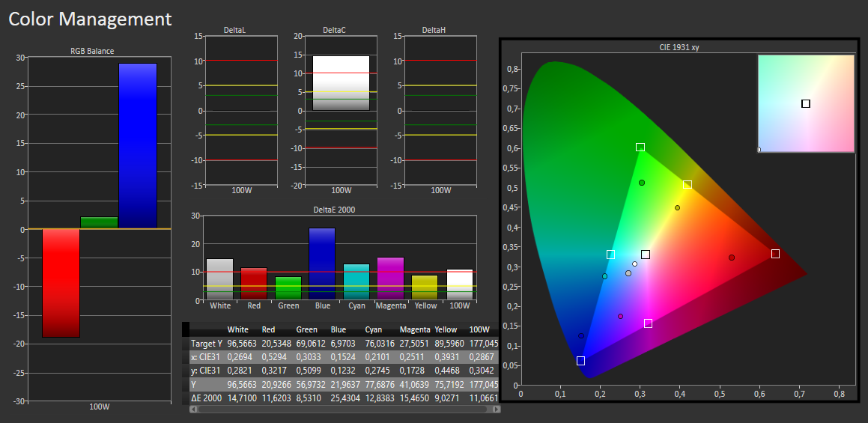Click the measured red point on CIE diagram
Image resolution: width=868 pixels, height=423 pixels.
pyautogui.click(x=732, y=258)
